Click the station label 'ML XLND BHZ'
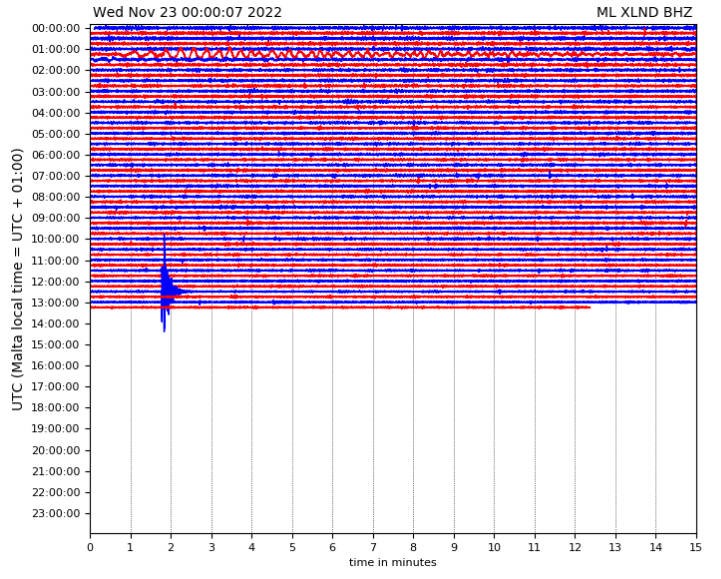Image resolution: width=721 pixels, height=579 pixels. pyautogui.click(x=644, y=12)
